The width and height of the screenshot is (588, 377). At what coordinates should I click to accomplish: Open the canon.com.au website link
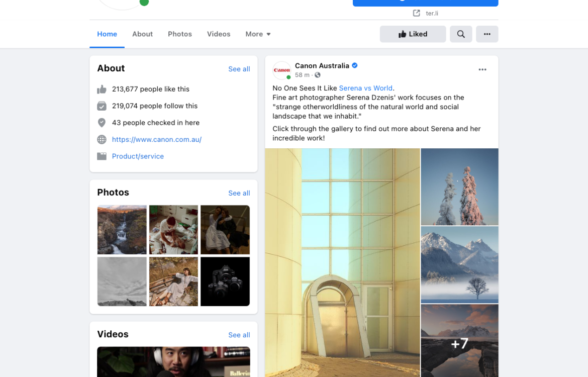coord(157,140)
